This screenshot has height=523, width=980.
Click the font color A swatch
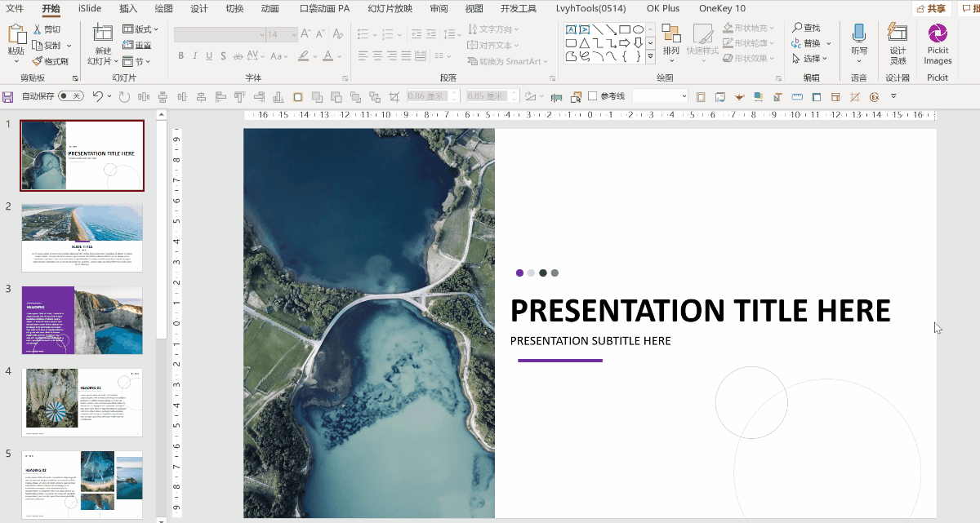coord(327,56)
